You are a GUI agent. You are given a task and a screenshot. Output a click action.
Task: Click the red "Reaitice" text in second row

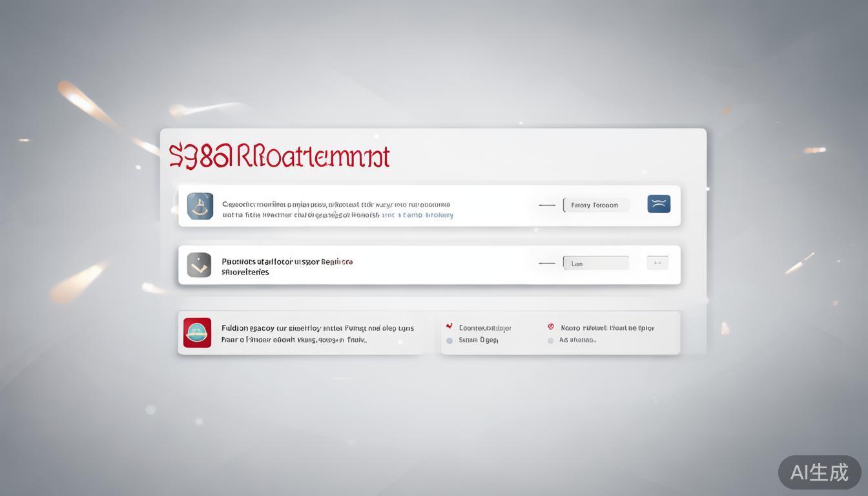[336, 262]
